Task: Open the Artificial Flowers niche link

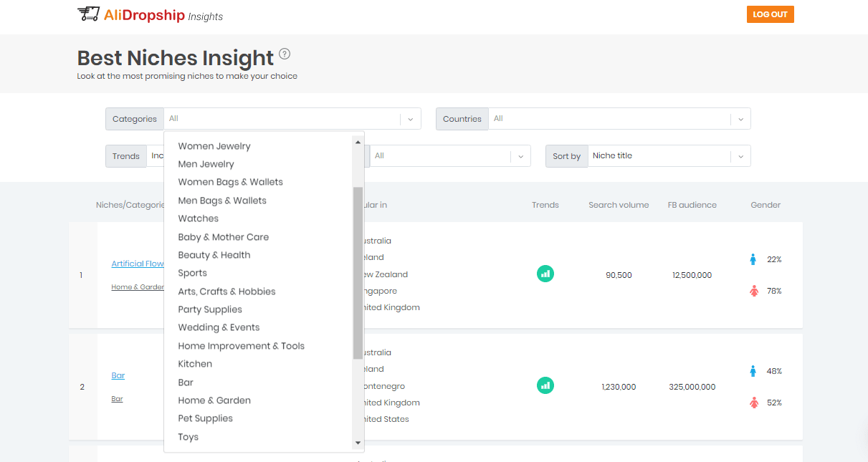Action: click(138, 264)
